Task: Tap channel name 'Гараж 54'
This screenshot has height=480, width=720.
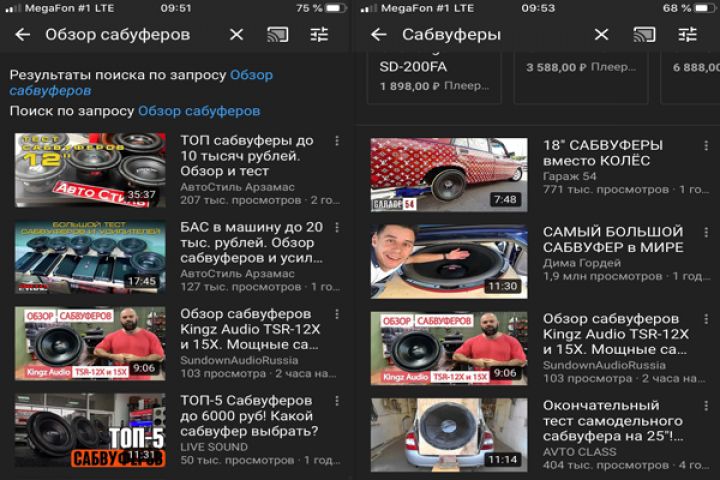Action: point(569,176)
